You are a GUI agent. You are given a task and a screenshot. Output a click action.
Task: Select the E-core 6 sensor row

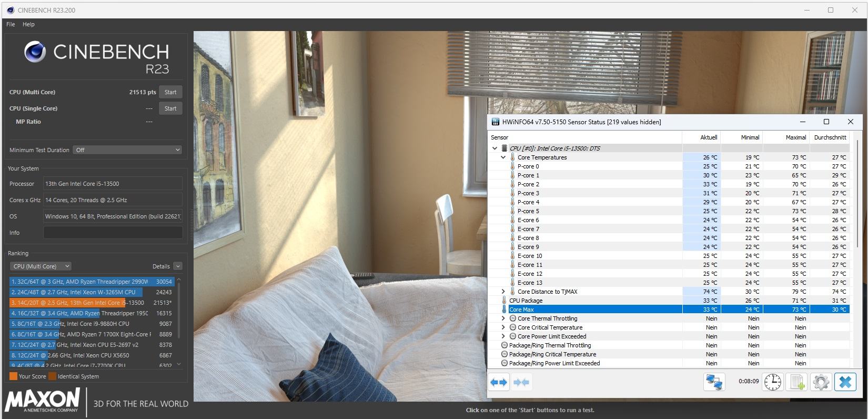click(669, 220)
